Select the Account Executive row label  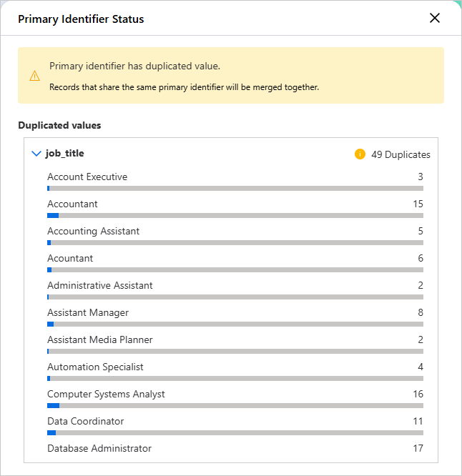pyautogui.click(x=87, y=177)
